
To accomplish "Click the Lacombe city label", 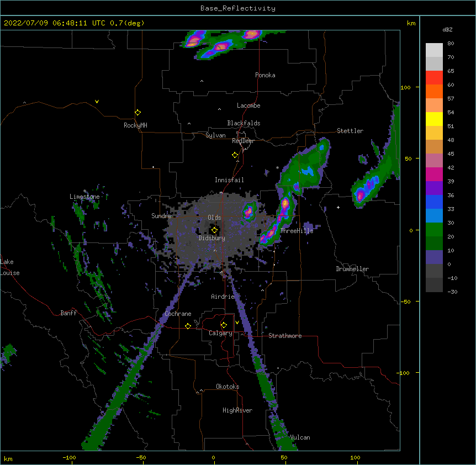I will click(248, 105).
